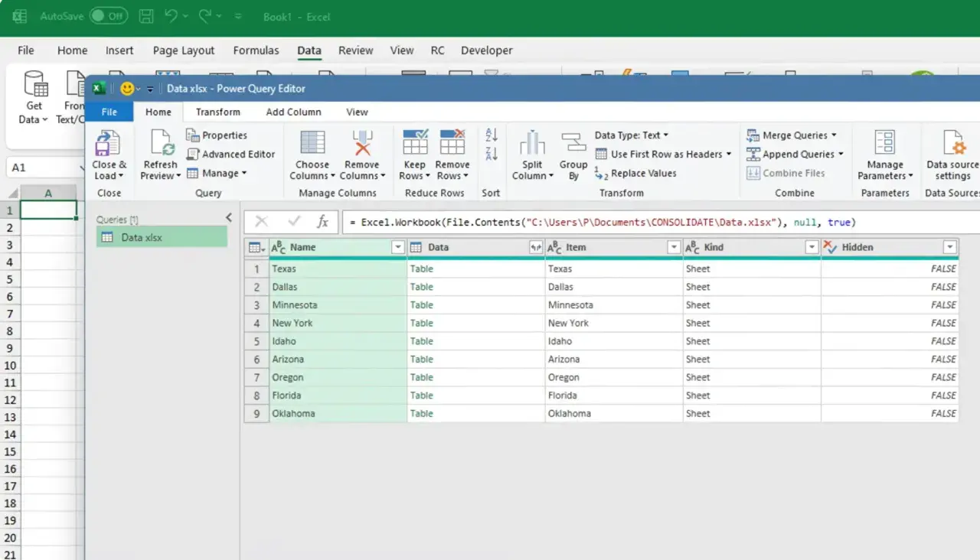Open Excel Developer tab

click(486, 50)
